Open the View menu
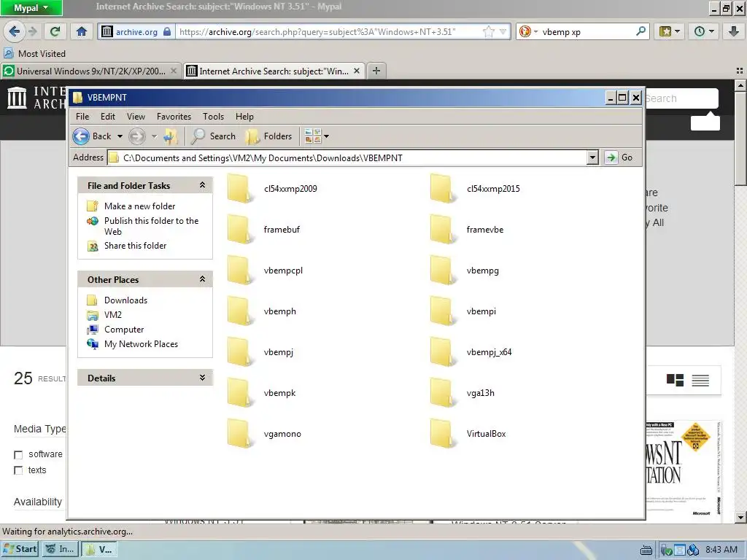Image resolution: width=747 pixels, height=560 pixels. click(x=136, y=117)
